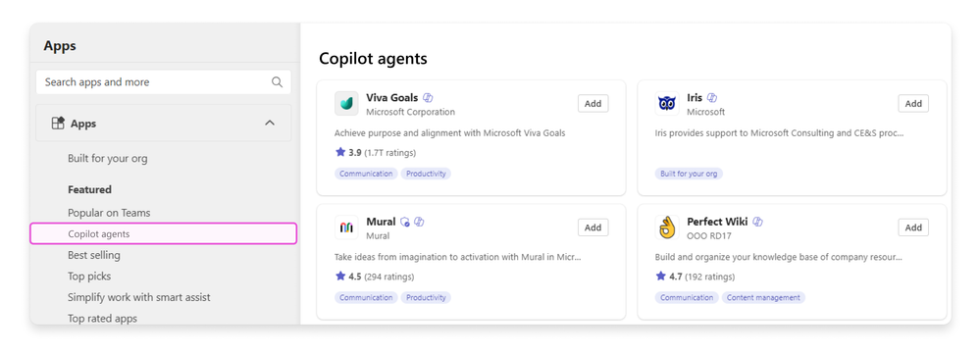Add the Viva Goals agent
Image resolution: width=980 pixels, height=353 pixels.
tap(593, 104)
